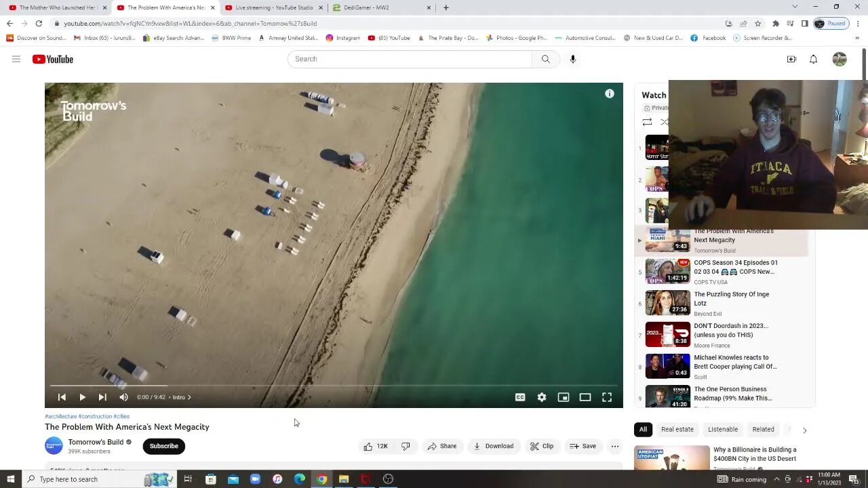Screen dimensions: 868x488
Task: Open the Chrome three-dot menu
Action: [858, 23]
